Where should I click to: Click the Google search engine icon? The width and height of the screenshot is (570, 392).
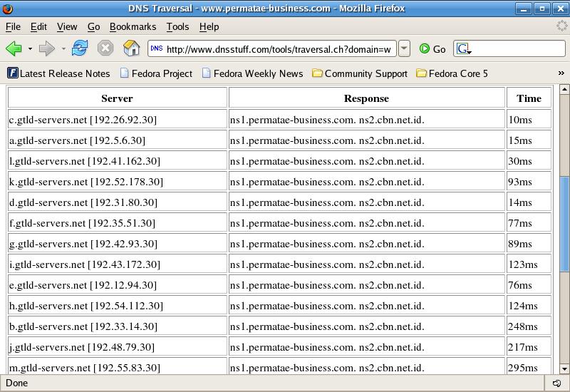point(463,48)
